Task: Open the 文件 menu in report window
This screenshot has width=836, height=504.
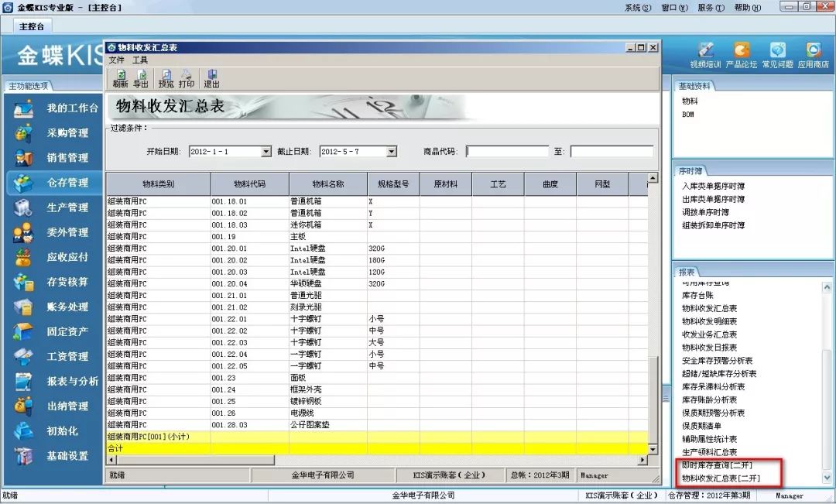Action: tap(116, 60)
